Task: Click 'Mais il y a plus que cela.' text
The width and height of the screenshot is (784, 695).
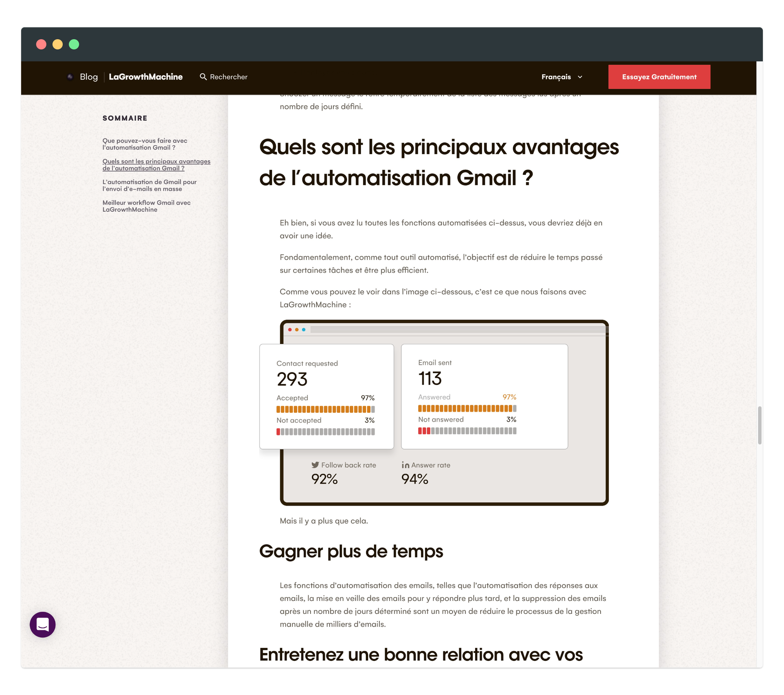Action: point(324,521)
